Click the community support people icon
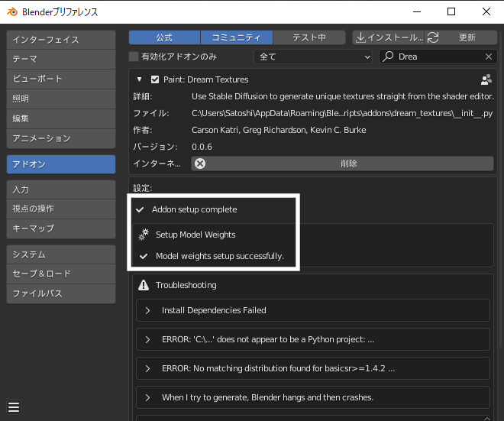504x421 pixels. pyautogui.click(x=486, y=79)
